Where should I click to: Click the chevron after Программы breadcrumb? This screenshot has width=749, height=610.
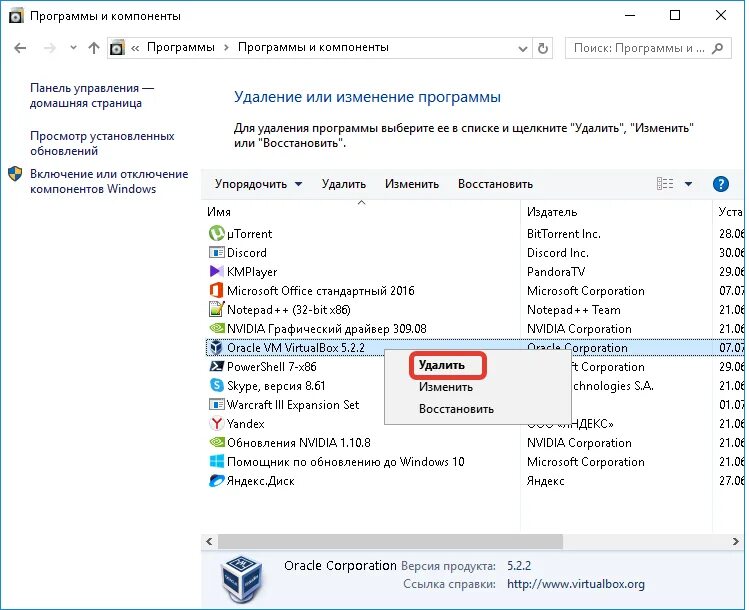point(226,48)
